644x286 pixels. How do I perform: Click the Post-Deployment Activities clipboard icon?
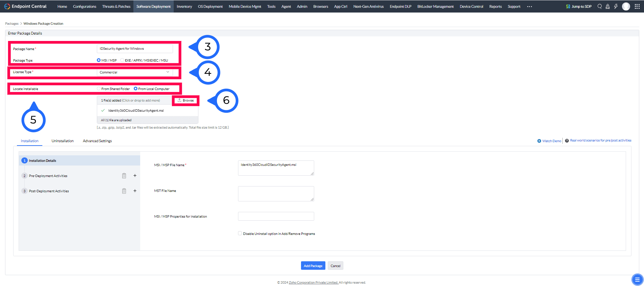point(124,191)
